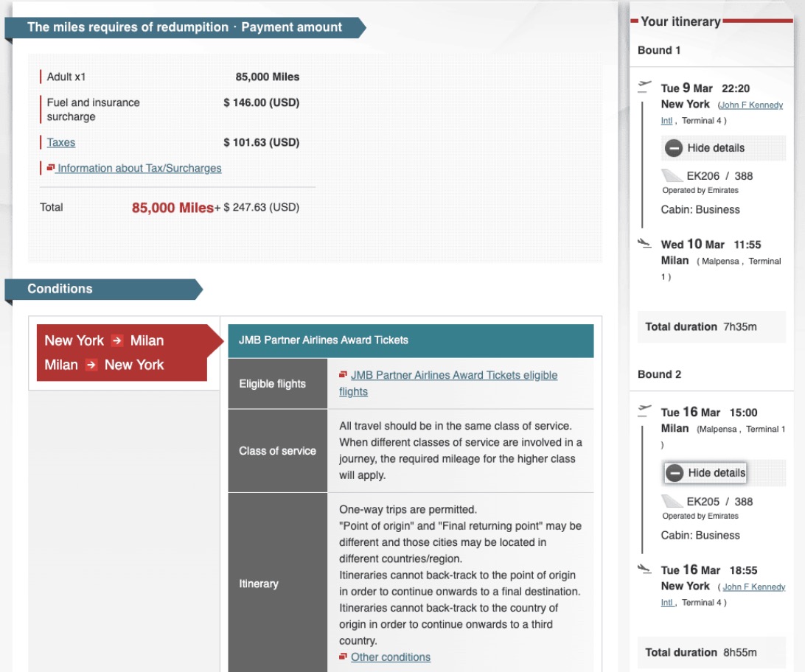
Task: Click the Adult x1 label
Action: [x=66, y=77]
